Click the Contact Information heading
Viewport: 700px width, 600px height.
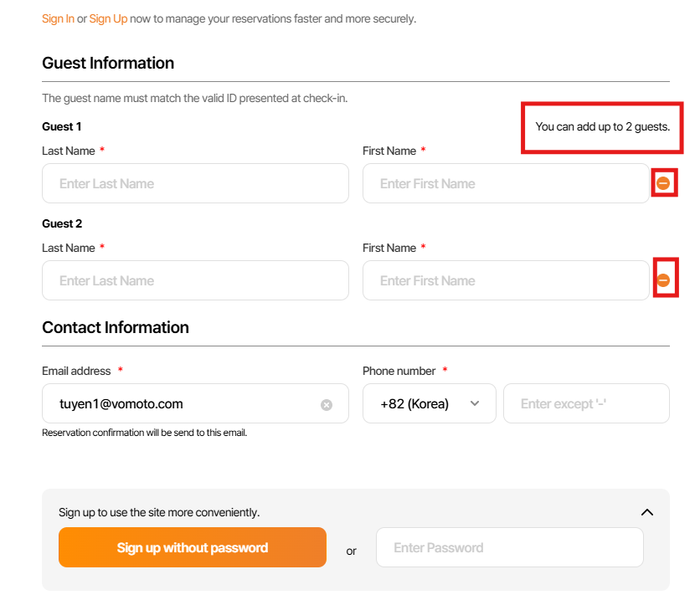116,328
